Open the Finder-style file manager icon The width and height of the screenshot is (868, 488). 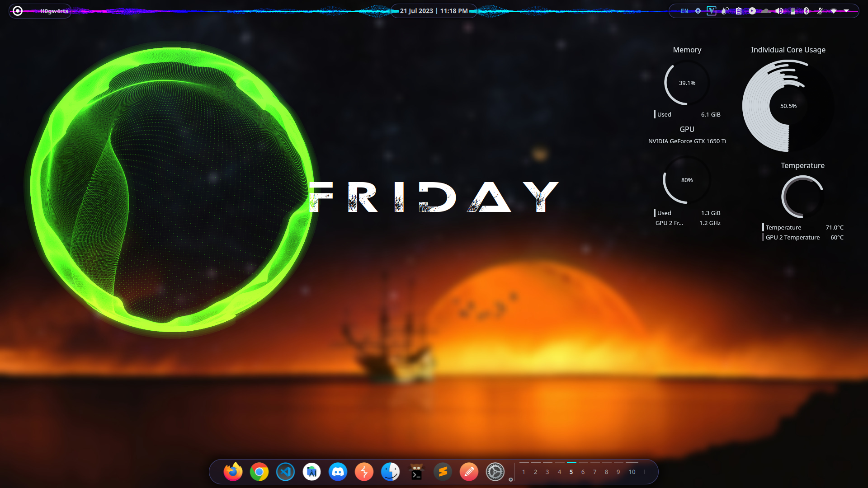point(390,472)
